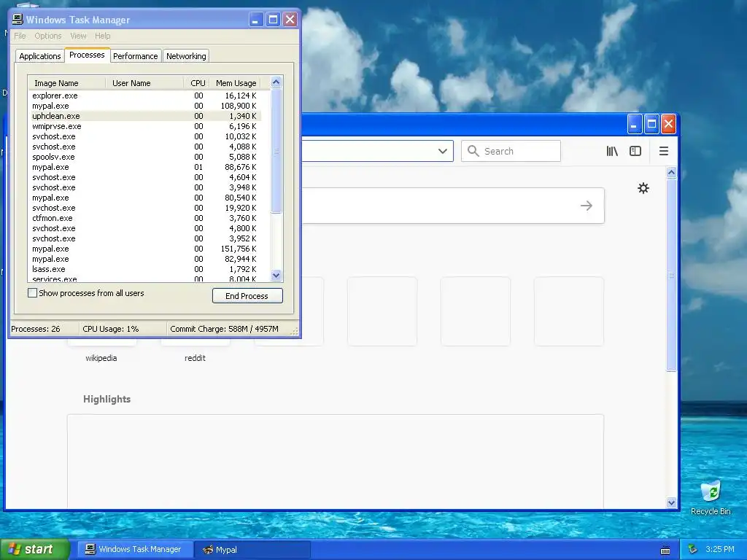Toggle the Mypal sidebar icon
The height and width of the screenshot is (560, 747).
point(635,151)
